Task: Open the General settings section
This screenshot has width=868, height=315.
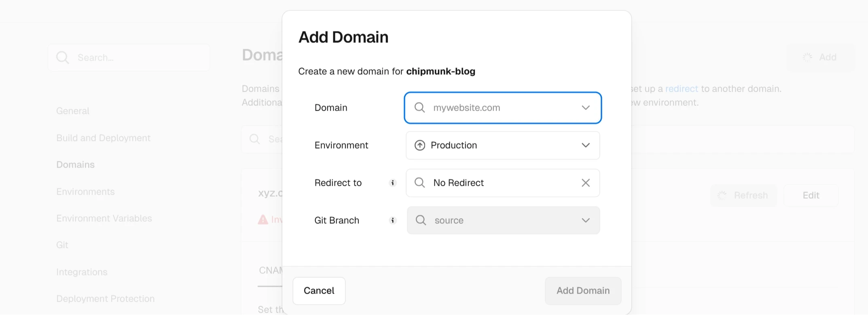Action: (x=73, y=111)
